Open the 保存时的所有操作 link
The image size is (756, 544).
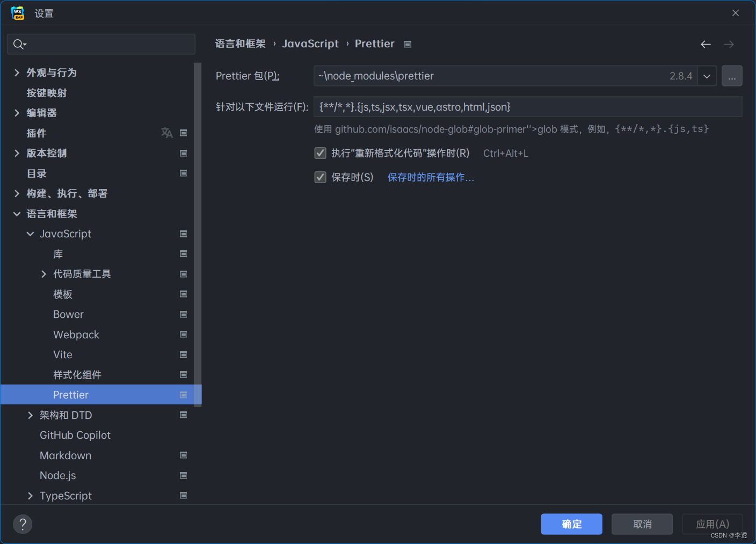(430, 177)
